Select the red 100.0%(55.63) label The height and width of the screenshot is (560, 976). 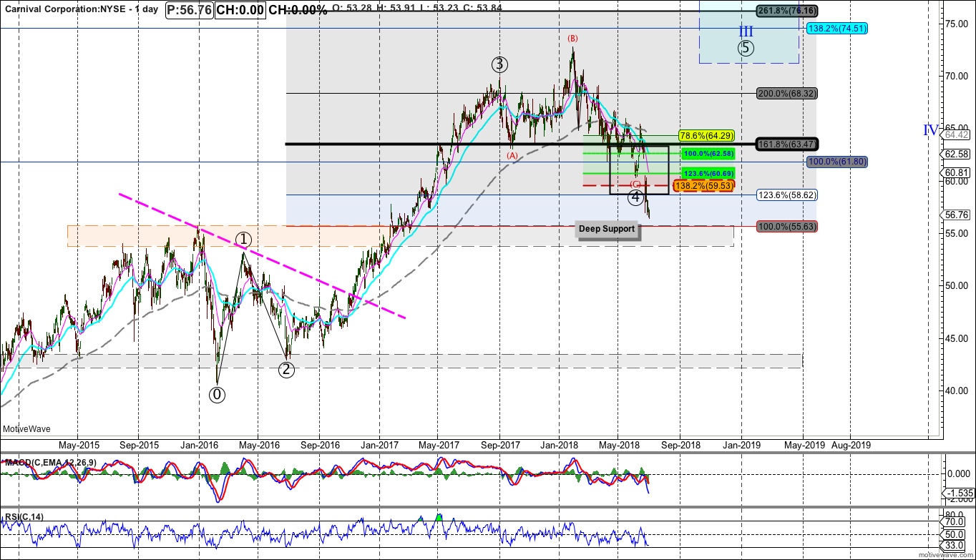point(787,226)
